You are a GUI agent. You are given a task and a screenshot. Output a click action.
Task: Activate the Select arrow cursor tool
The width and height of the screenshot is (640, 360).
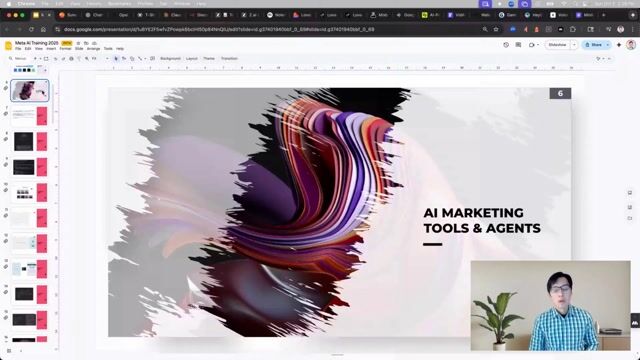coord(116,59)
